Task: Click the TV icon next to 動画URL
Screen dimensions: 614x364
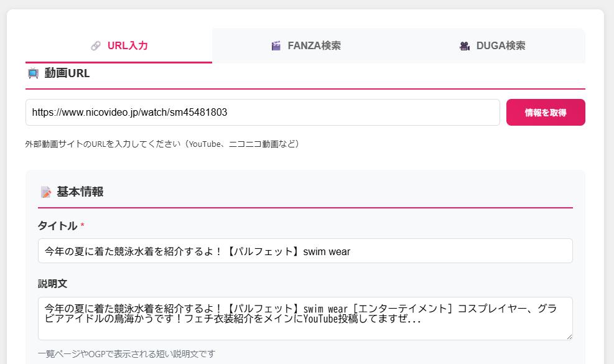Action: (34, 73)
